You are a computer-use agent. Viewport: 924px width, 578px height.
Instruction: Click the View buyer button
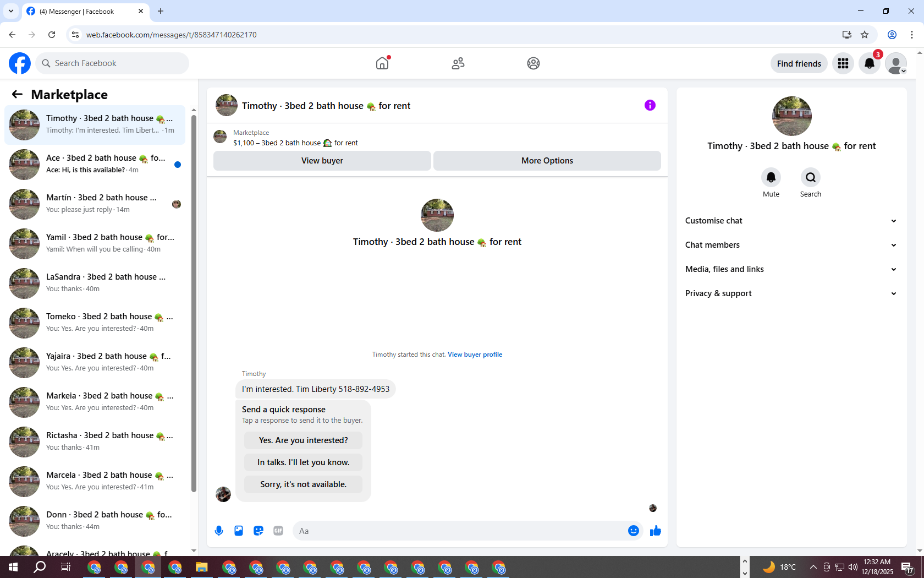pos(322,161)
